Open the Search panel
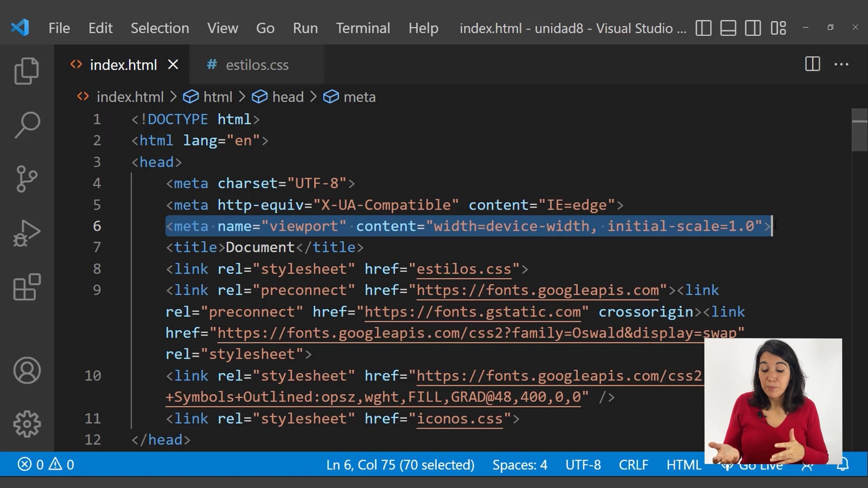 tap(26, 124)
